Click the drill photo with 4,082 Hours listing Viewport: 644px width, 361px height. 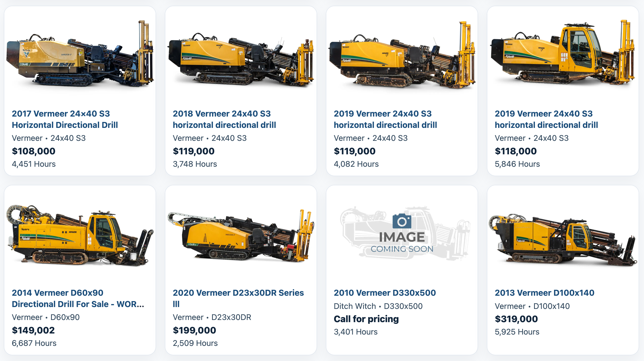click(402, 55)
